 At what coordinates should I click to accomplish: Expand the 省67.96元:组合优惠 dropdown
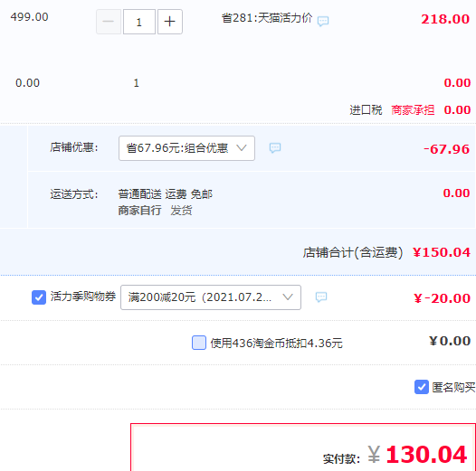186,148
